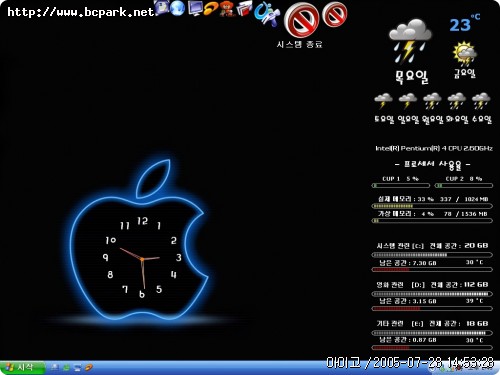Click the 기타 관련 [E:] label
The width and height of the screenshot is (500, 375).
click(x=400, y=324)
